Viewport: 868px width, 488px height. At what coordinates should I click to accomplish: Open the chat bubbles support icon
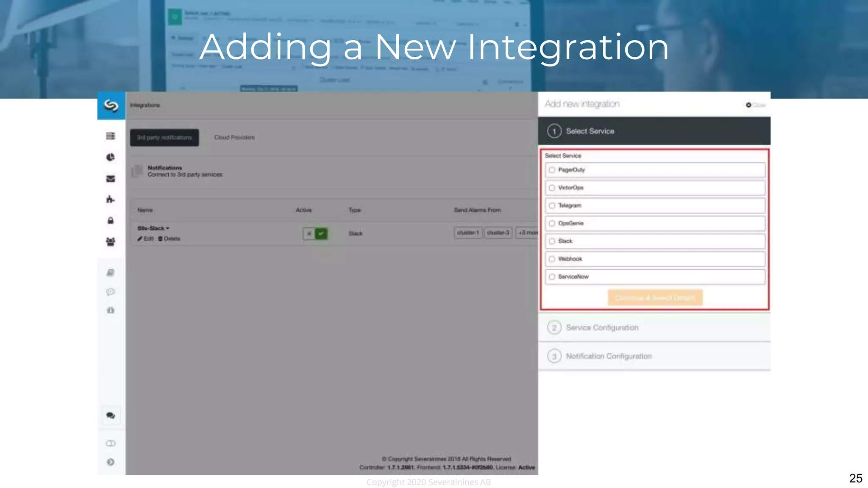tap(111, 416)
